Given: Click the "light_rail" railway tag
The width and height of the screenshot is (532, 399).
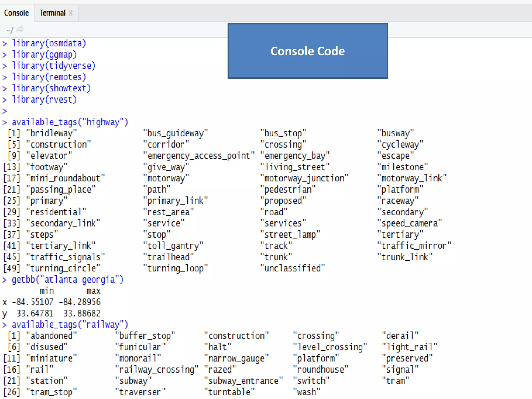Looking at the screenshot, I should (x=410, y=347).
